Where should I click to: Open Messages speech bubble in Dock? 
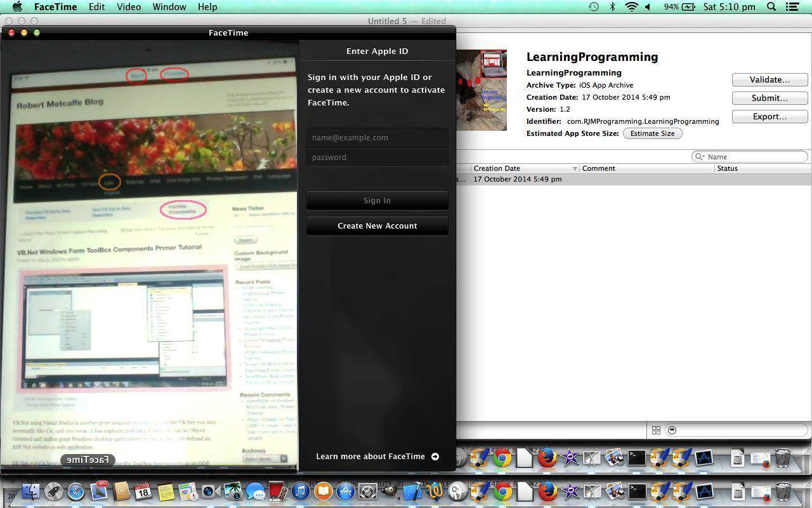pyautogui.click(x=255, y=491)
